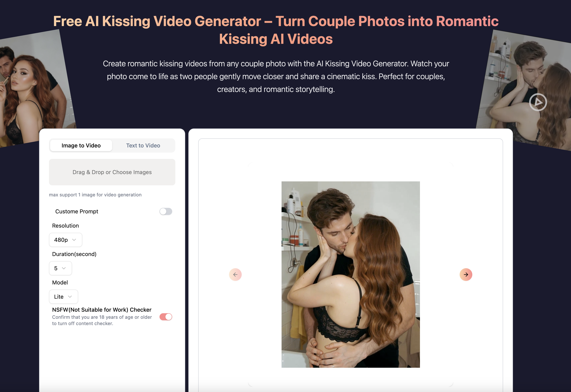Turn off the NSFW Checker toggle

point(166,317)
